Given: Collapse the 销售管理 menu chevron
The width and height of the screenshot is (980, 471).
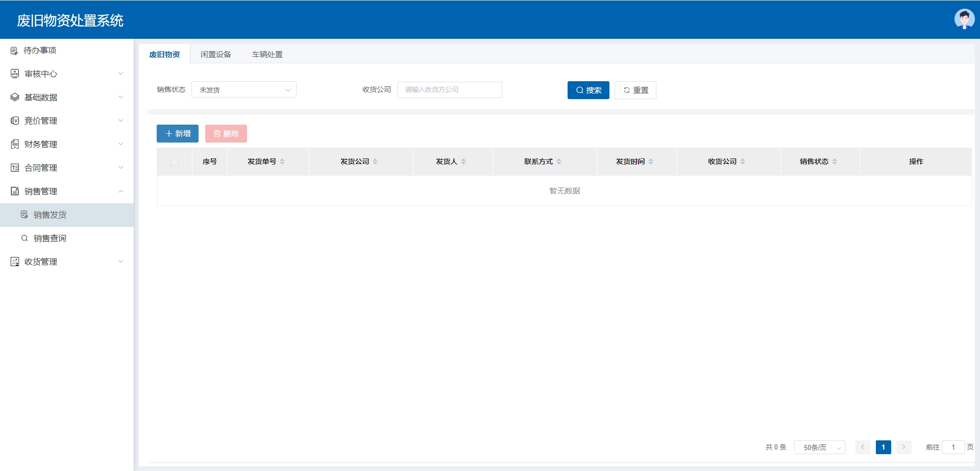Looking at the screenshot, I should [x=121, y=191].
